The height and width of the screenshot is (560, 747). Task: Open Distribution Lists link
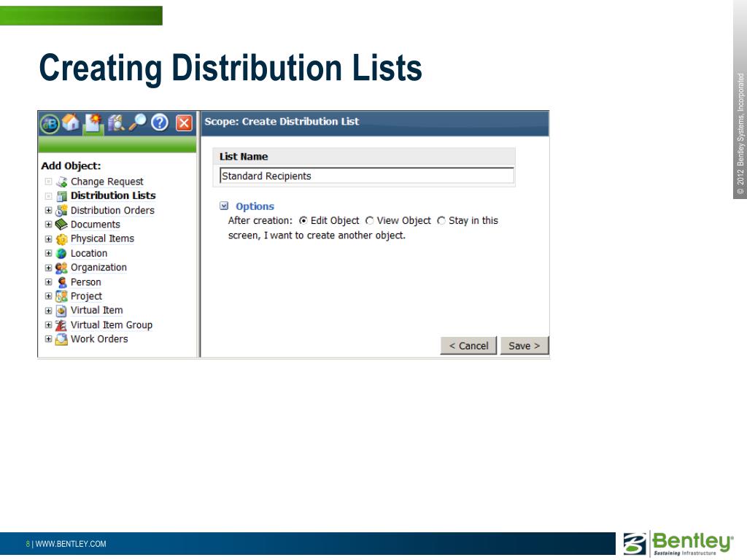[113, 195]
